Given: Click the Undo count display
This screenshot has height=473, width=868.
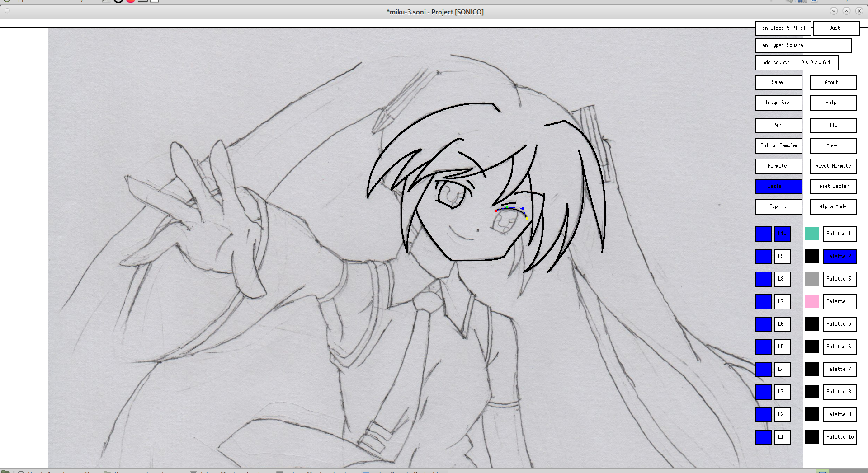Looking at the screenshot, I should [797, 62].
